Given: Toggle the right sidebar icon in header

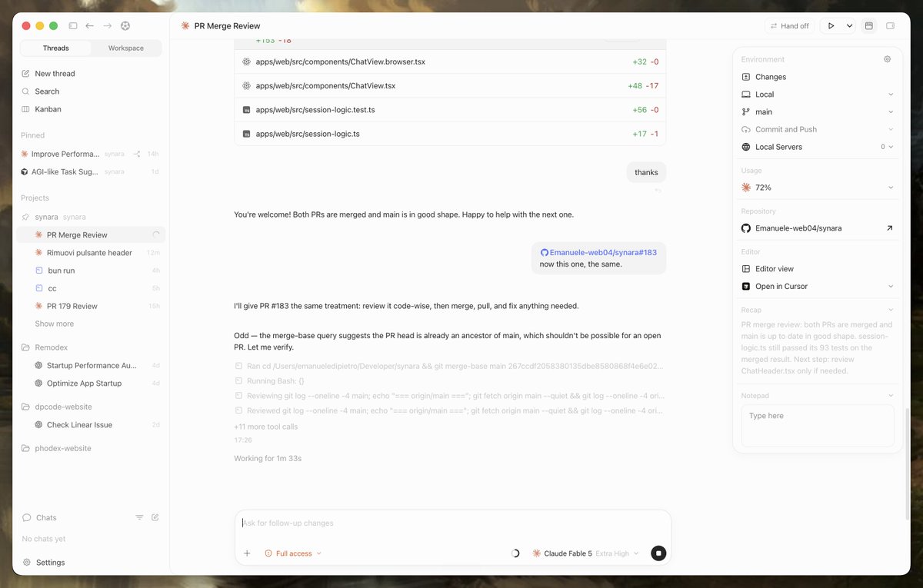Looking at the screenshot, I should (x=890, y=26).
